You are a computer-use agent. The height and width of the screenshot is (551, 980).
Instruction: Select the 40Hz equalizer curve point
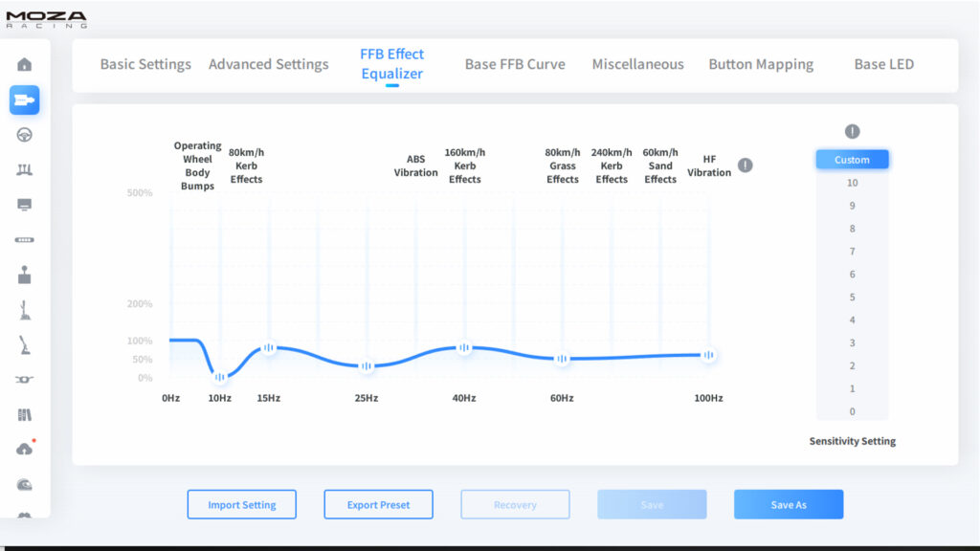(464, 349)
